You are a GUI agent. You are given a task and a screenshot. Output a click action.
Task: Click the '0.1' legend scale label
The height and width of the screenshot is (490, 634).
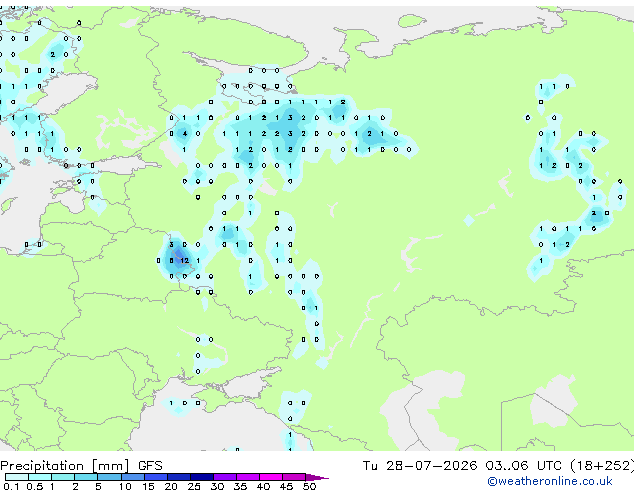pyautogui.click(x=11, y=486)
